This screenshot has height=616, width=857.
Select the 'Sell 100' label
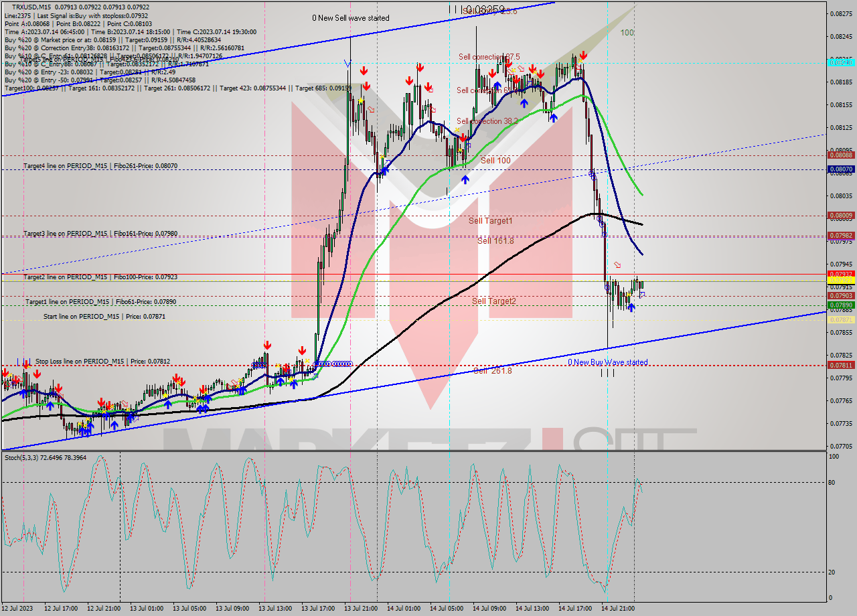(495, 161)
